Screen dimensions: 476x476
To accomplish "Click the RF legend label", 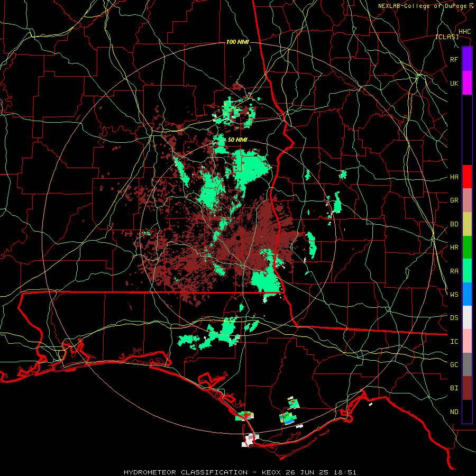I will click(x=454, y=59).
